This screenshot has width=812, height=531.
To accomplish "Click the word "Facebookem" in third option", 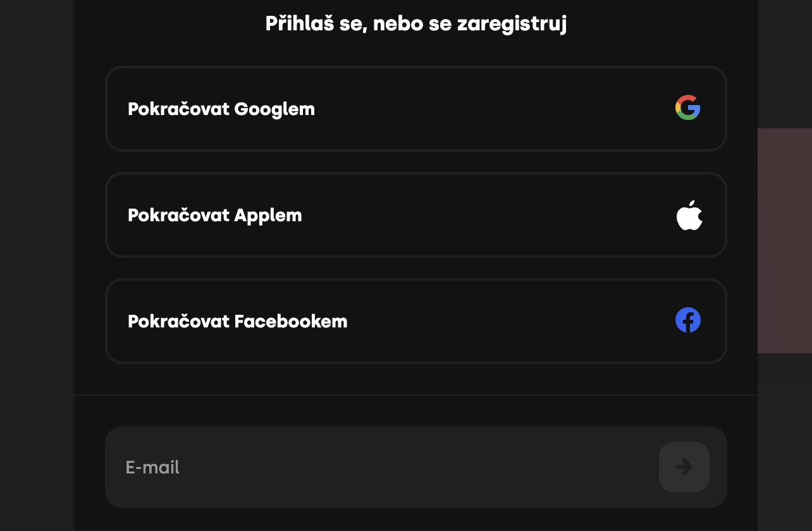I will tap(291, 321).
